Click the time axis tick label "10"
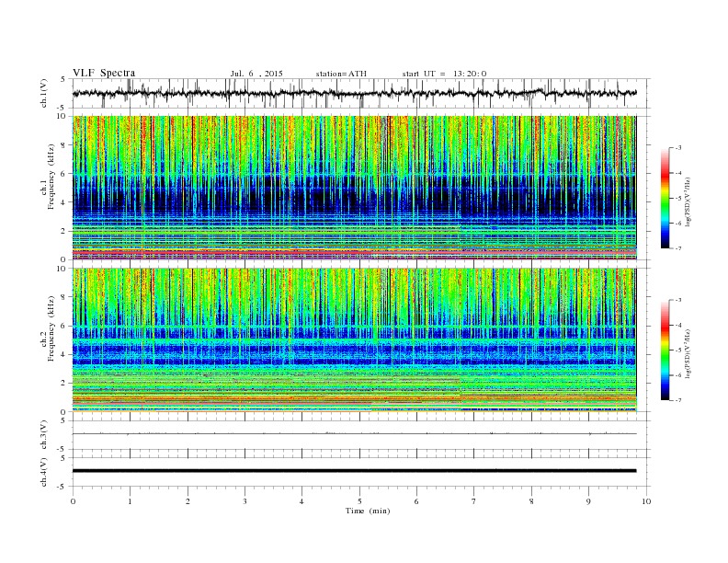Viewport: 728px width, 563px height. (x=646, y=501)
